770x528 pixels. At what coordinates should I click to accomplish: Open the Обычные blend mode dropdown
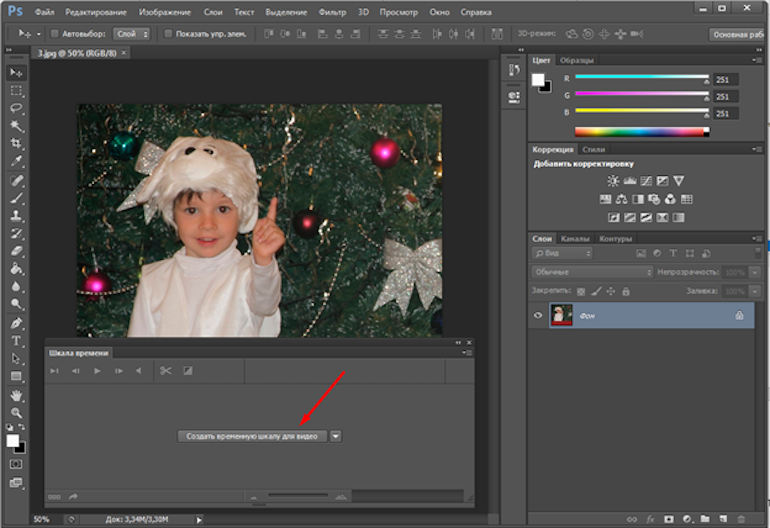pyautogui.click(x=593, y=272)
